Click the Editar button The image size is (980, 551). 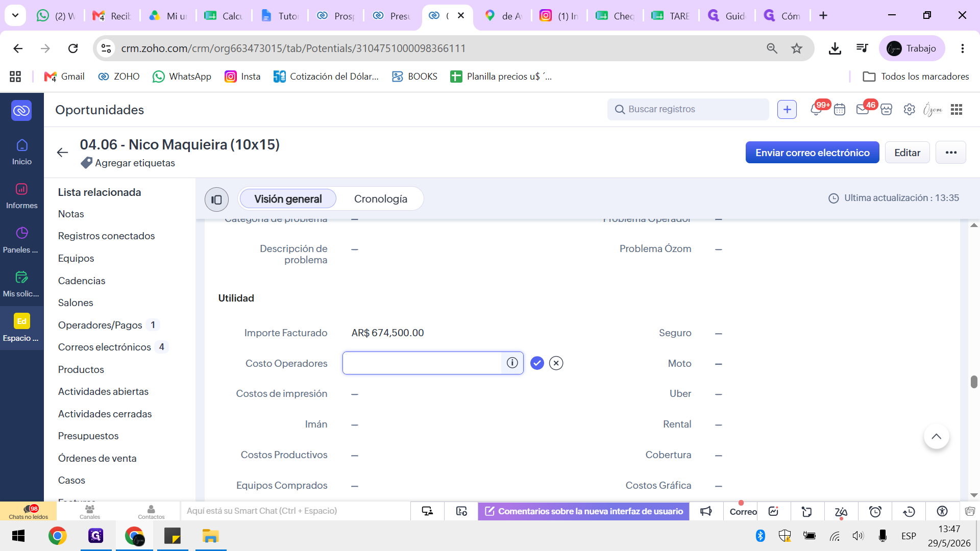907,153
